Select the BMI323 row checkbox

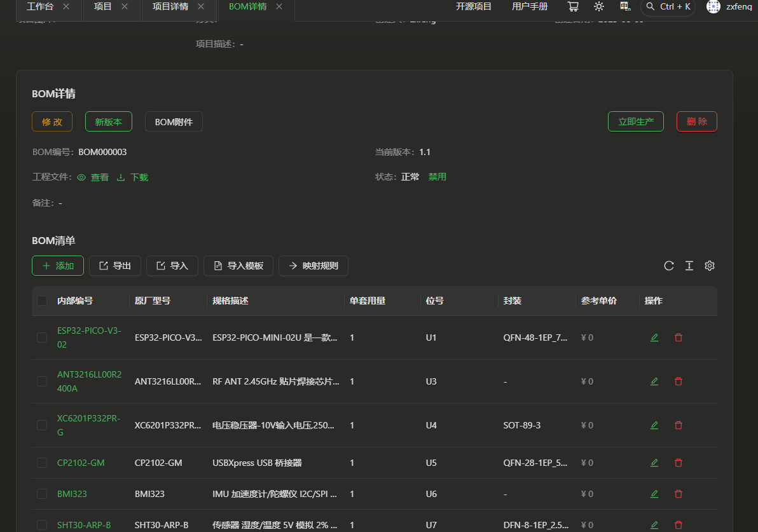tap(42, 494)
